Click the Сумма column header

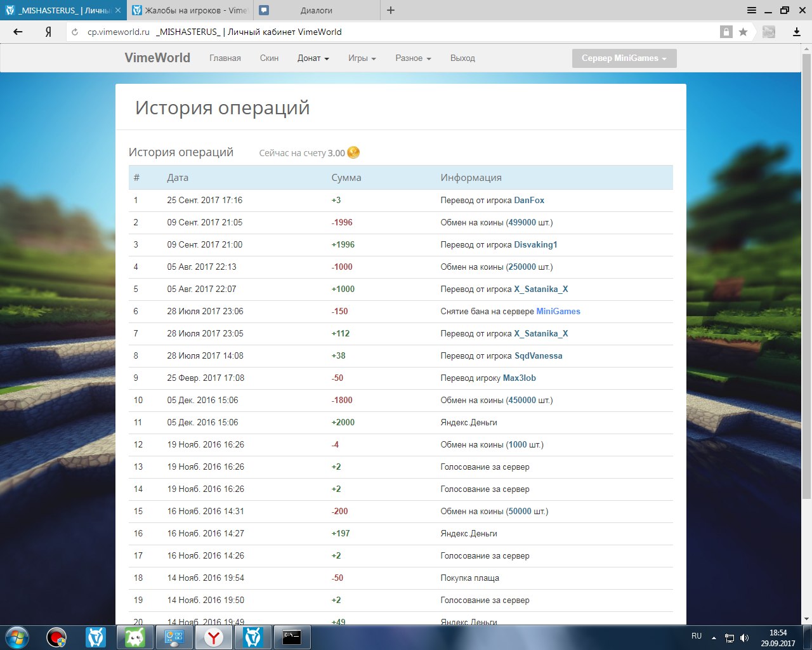[x=346, y=178]
